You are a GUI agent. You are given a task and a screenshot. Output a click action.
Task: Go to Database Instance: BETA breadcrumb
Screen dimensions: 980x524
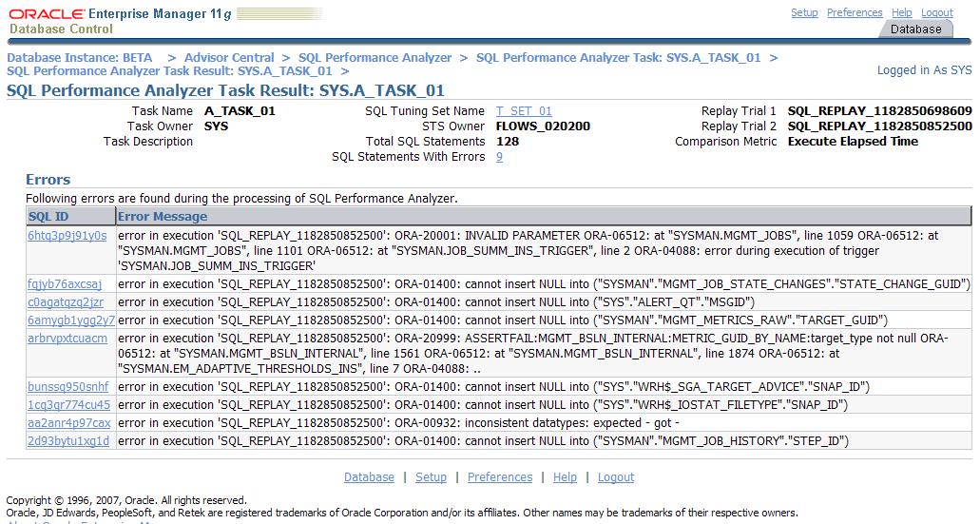(x=80, y=58)
